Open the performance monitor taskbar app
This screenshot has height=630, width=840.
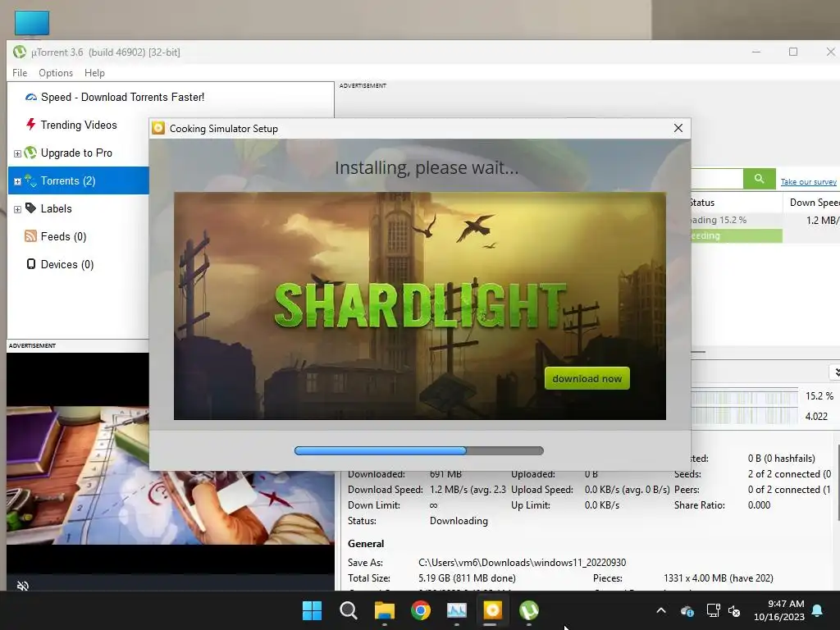coord(456,610)
